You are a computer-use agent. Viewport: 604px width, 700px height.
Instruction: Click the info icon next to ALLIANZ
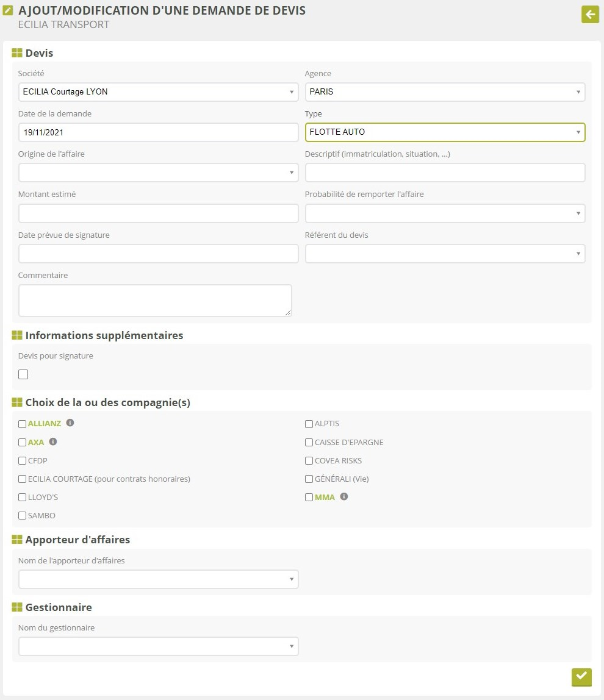(x=70, y=423)
